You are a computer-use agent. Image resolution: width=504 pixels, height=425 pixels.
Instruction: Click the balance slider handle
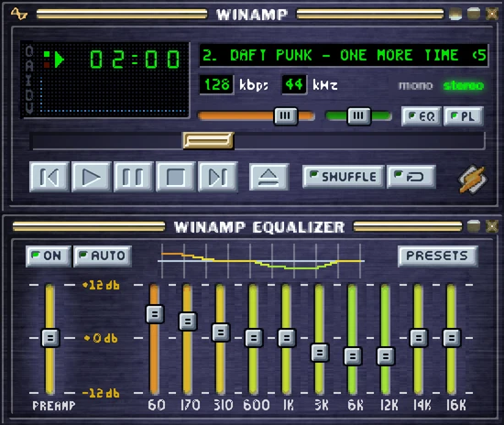pos(359,116)
